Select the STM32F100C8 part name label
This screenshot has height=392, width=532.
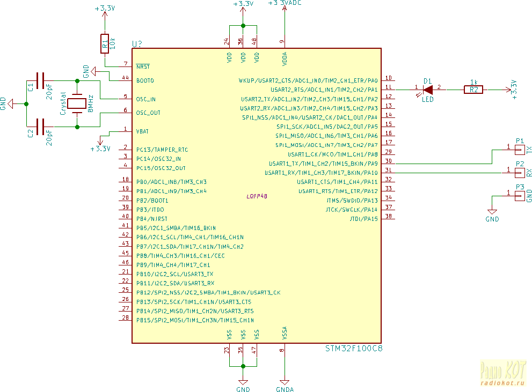(x=354, y=349)
